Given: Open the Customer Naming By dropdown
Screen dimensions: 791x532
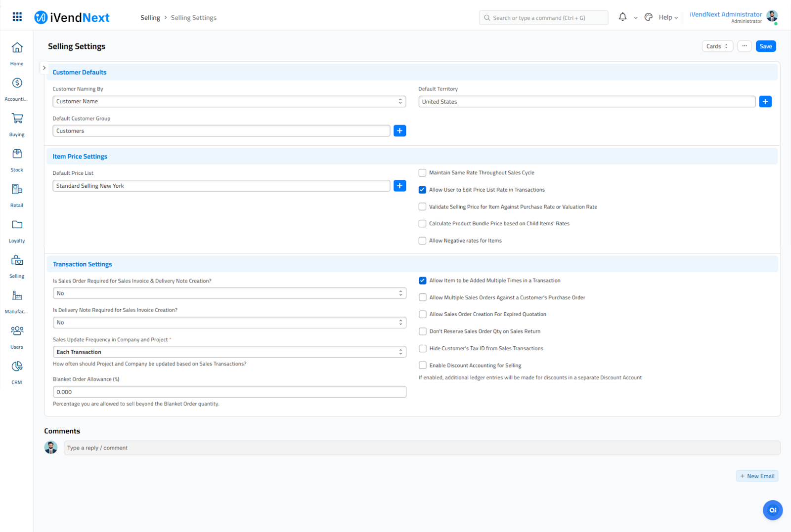Looking at the screenshot, I should click(x=229, y=102).
